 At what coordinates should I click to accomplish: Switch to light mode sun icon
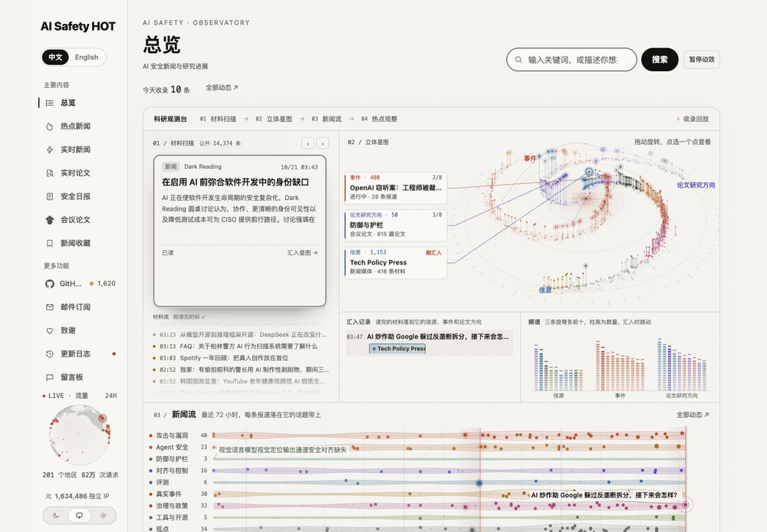103,515
